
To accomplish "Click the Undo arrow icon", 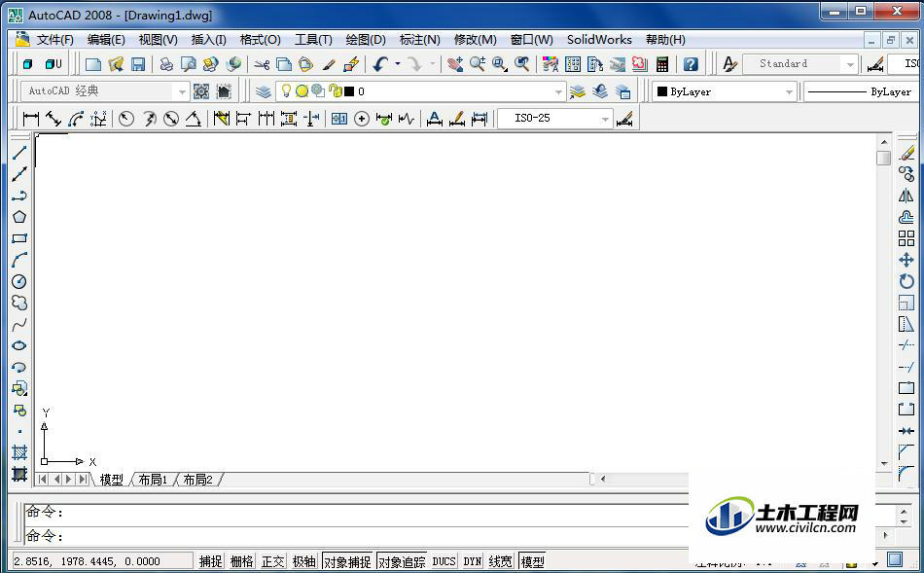I will pyautogui.click(x=380, y=63).
